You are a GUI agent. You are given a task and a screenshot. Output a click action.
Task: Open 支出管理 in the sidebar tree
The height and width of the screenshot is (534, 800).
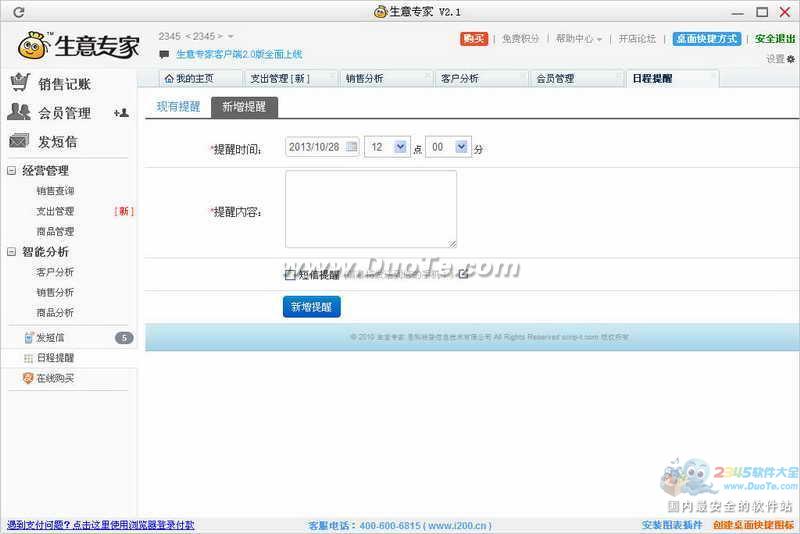[55, 211]
